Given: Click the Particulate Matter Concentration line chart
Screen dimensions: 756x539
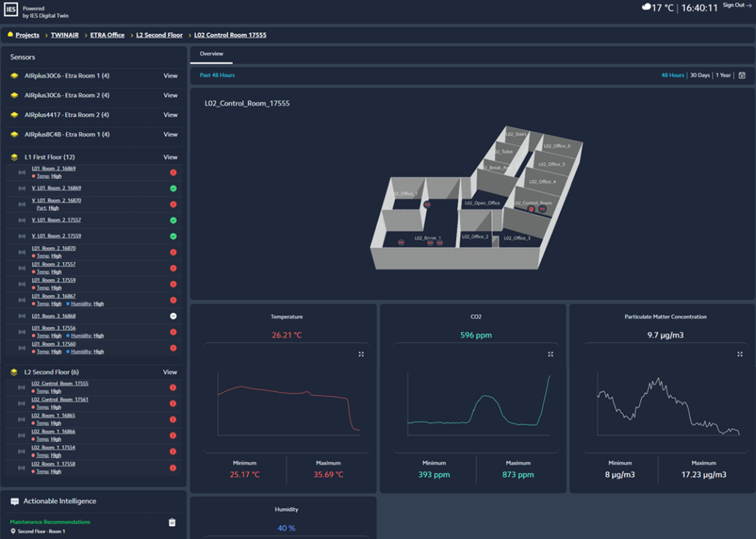Looking at the screenshot, I should point(668,404).
